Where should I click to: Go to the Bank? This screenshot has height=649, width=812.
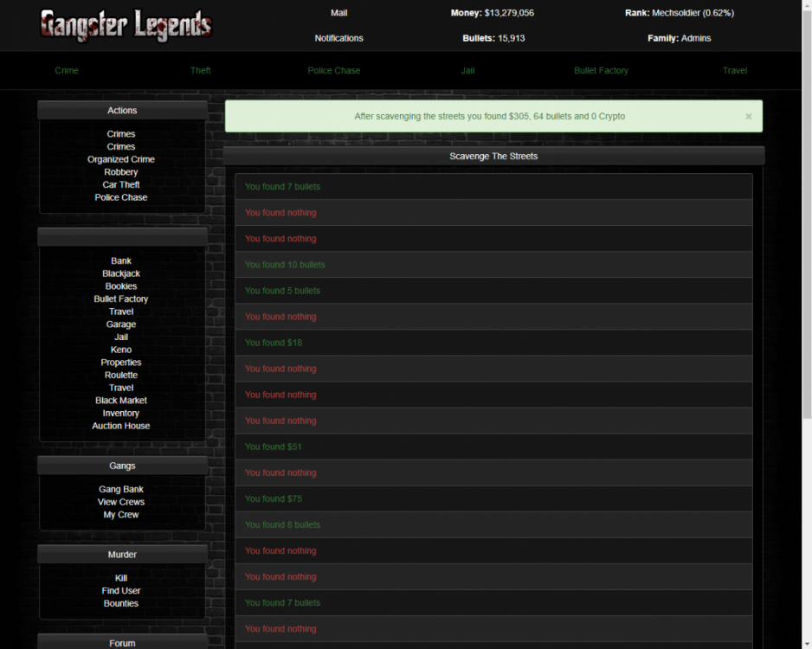(120, 260)
